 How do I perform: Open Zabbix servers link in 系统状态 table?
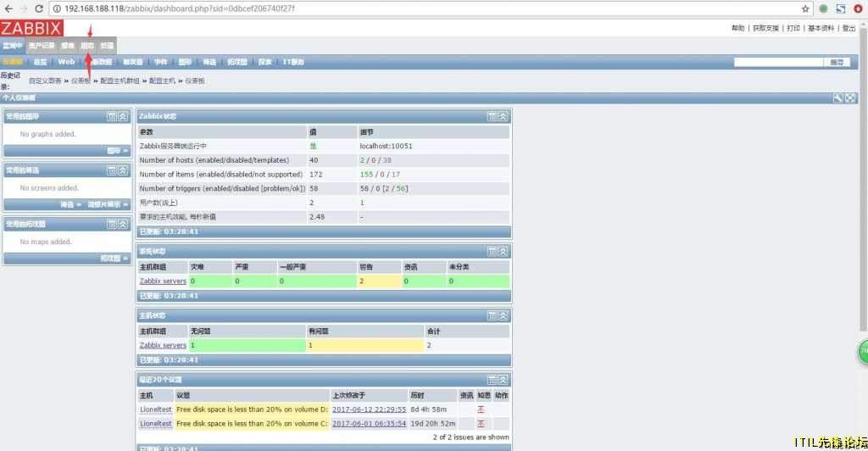point(163,281)
